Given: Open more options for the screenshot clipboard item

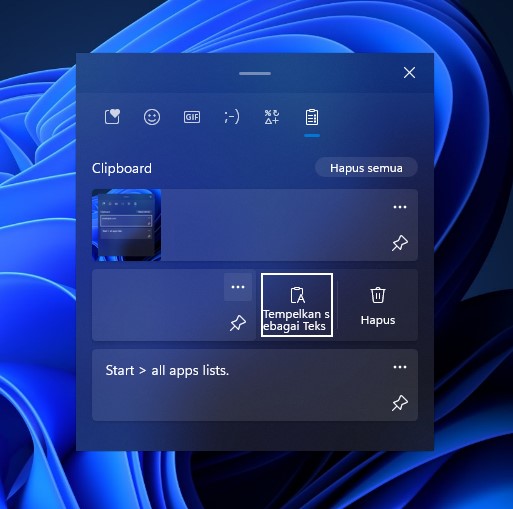Looking at the screenshot, I should coord(400,207).
